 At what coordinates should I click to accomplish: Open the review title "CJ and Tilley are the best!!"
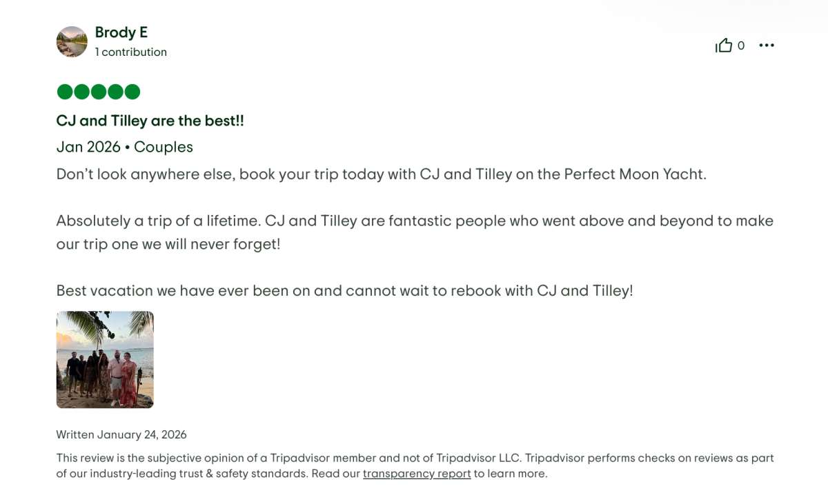click(150, 121)
